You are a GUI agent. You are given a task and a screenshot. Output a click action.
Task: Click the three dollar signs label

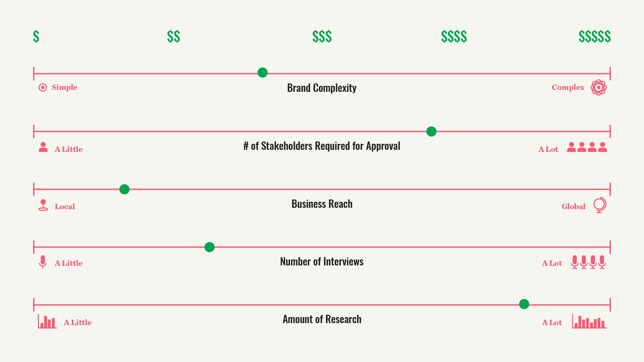coord(322,36)
